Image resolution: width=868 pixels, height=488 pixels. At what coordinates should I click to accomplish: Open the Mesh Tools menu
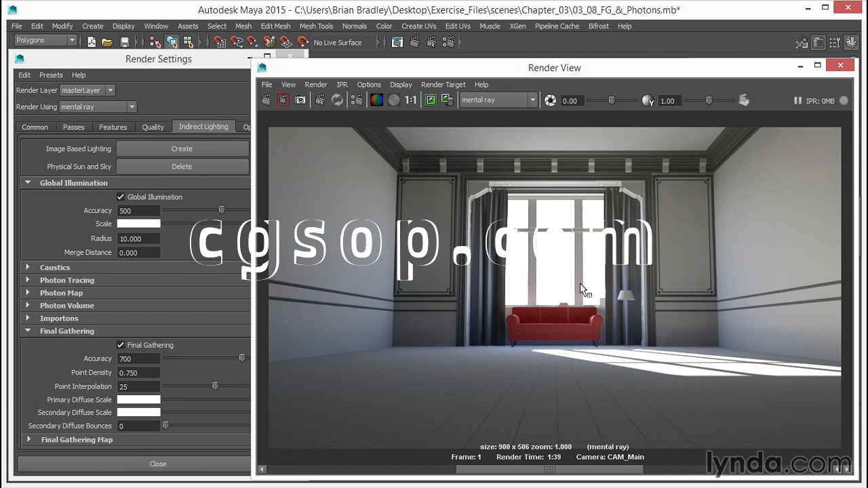316,26
